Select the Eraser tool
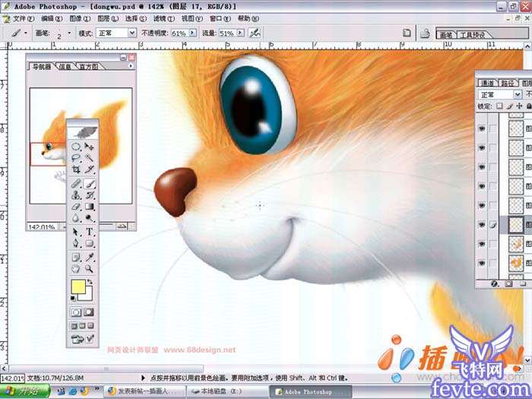The height and width of the screenshot is (399, 532). click(76, 206)
